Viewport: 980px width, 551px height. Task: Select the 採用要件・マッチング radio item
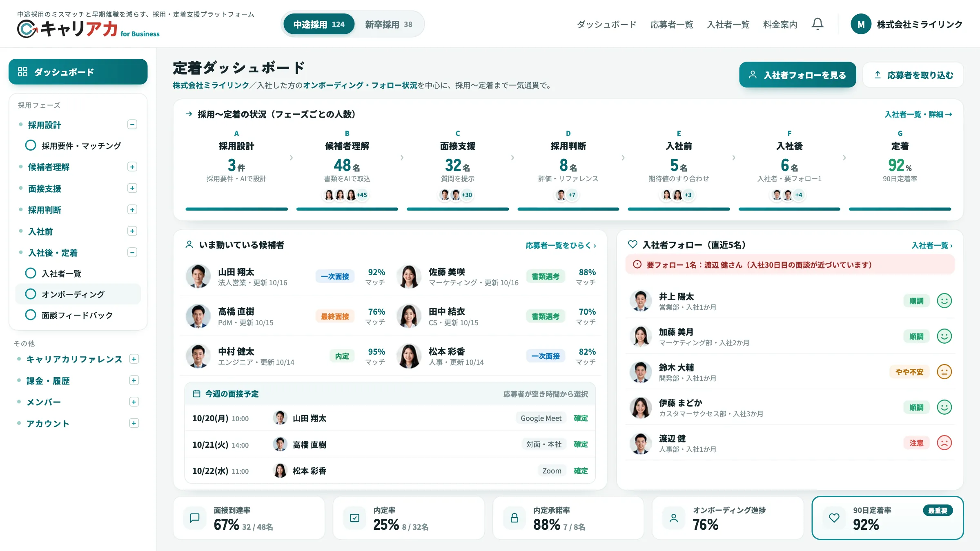pos(78,146)
